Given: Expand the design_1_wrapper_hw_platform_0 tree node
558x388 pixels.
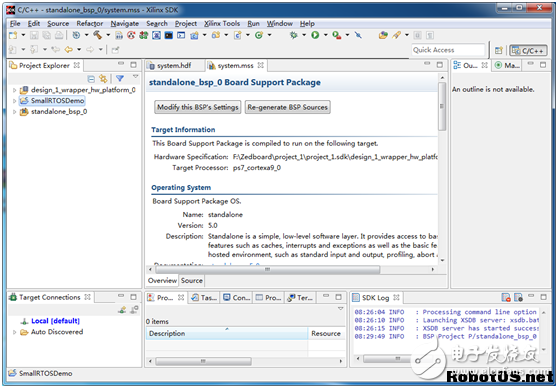Looking at the screenshot, I should coord(15,90).
